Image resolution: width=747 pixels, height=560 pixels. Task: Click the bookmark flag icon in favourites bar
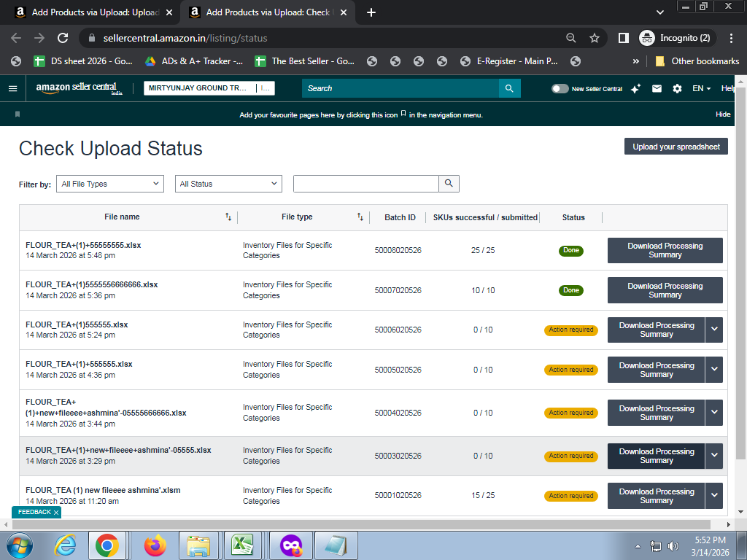point(18,114)
